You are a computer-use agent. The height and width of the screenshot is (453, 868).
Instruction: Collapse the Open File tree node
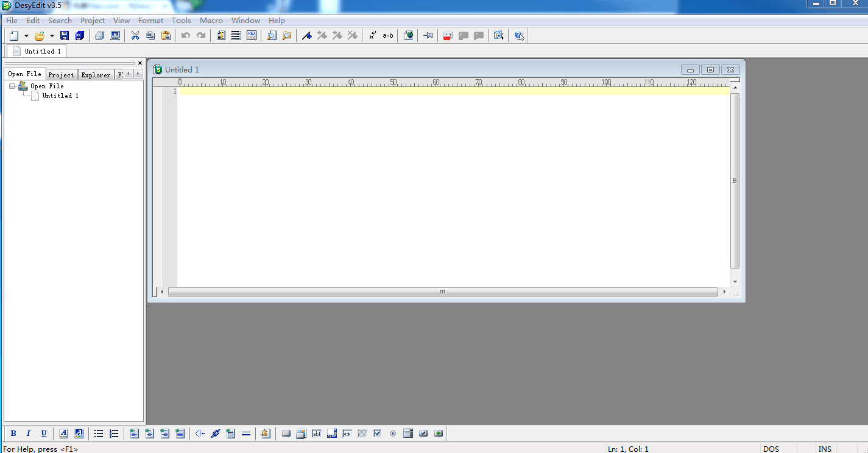click(x=12, y=86)
